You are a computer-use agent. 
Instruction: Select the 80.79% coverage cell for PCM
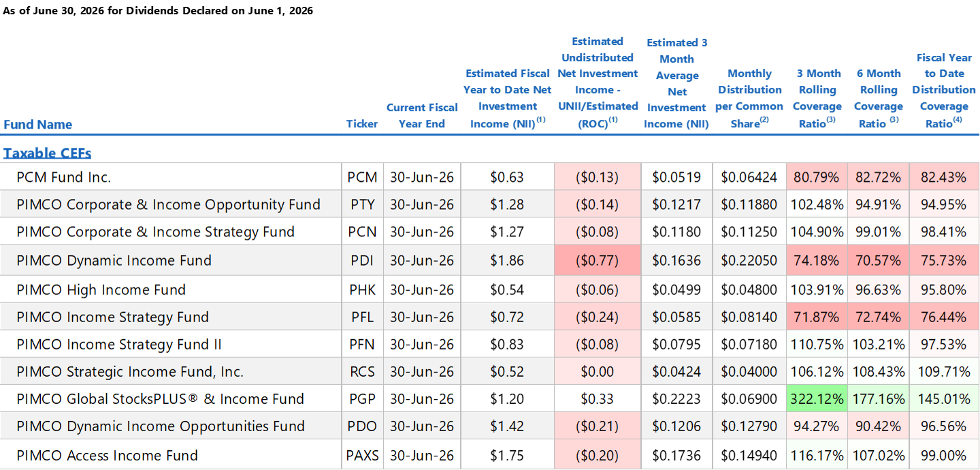coord(817,177)
